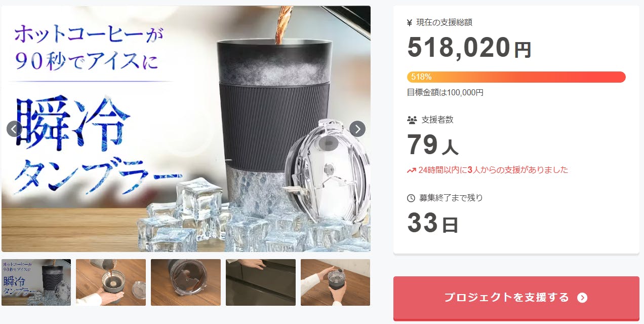Select the fifth thumbnail holding tumbler
Screen dimensions: 644x324
pos(335,282)
